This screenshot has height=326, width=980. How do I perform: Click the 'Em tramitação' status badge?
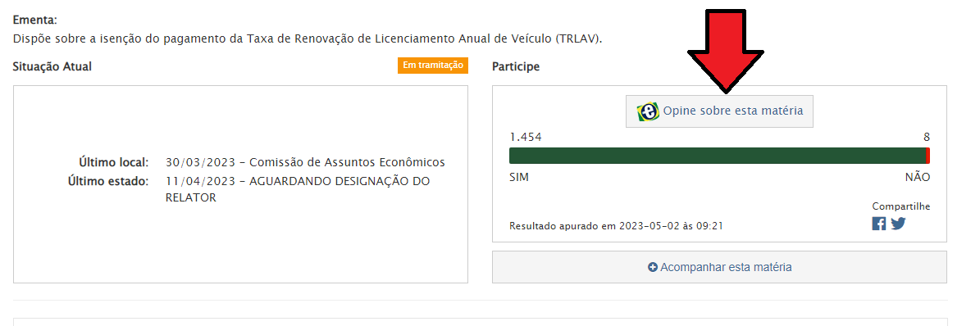[432, 66]
